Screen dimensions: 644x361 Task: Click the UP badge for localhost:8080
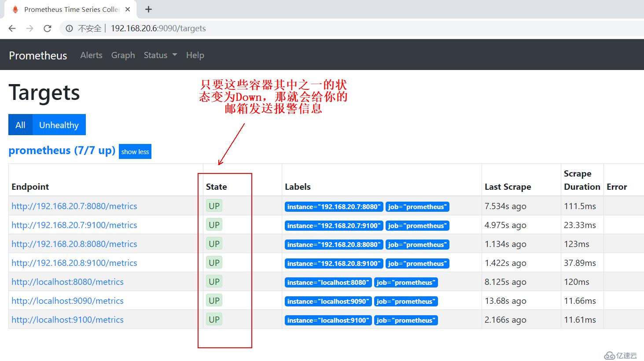[x=214, y=281]
